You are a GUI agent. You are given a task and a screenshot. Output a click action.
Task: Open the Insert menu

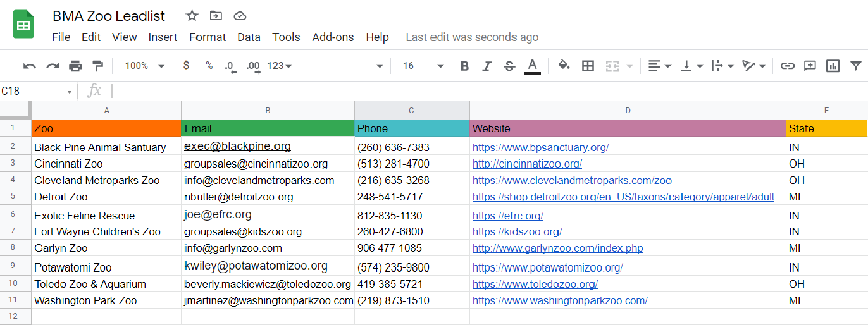click(163, 37)
